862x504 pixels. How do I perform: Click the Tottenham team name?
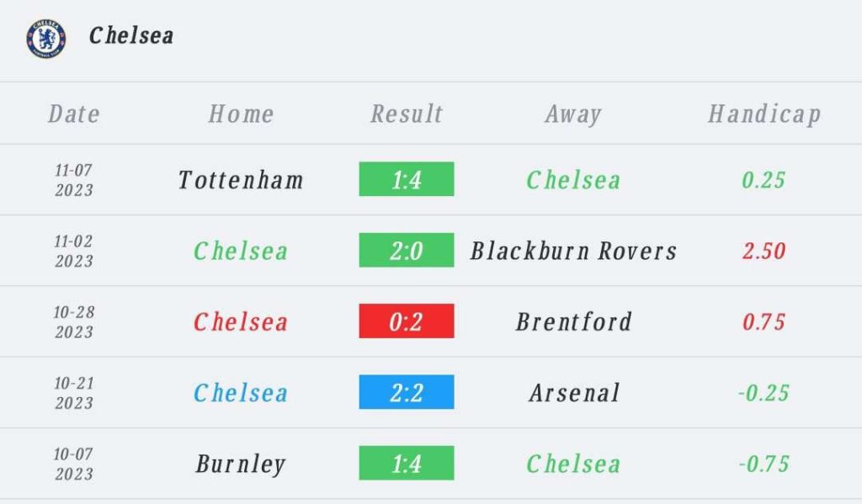241,180
